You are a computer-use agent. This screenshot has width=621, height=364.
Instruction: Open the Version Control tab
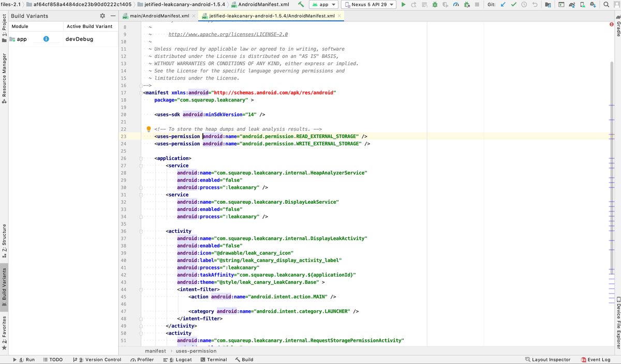pyautogui.click(x=97, y=359)
